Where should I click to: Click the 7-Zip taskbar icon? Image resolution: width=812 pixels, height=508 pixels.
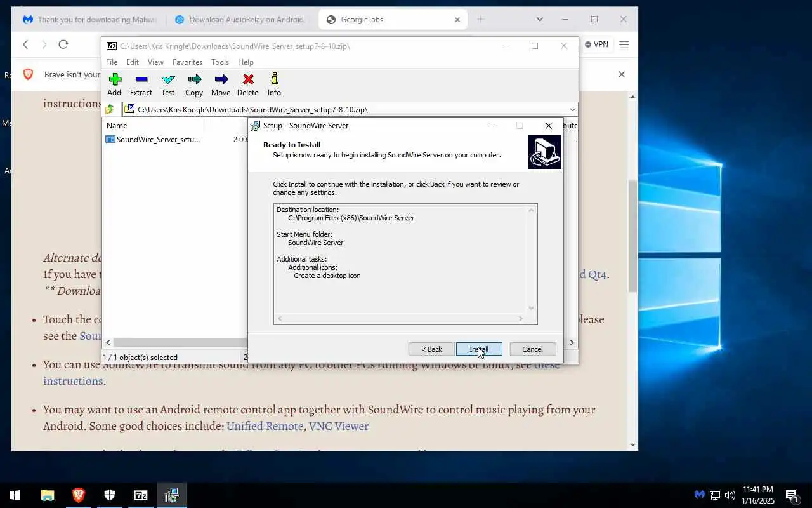(x=141, y=495)
